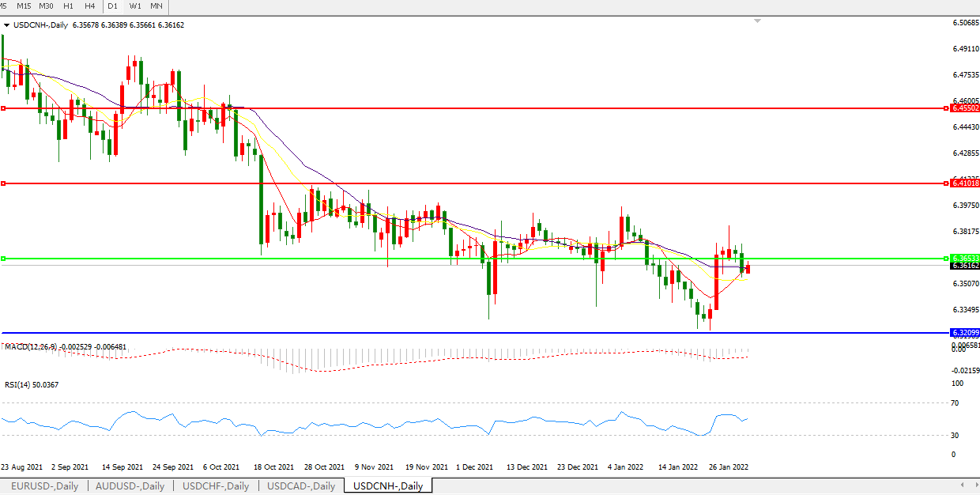
Task: Click the chart shift triangle marker
Action: pos(758,21)
